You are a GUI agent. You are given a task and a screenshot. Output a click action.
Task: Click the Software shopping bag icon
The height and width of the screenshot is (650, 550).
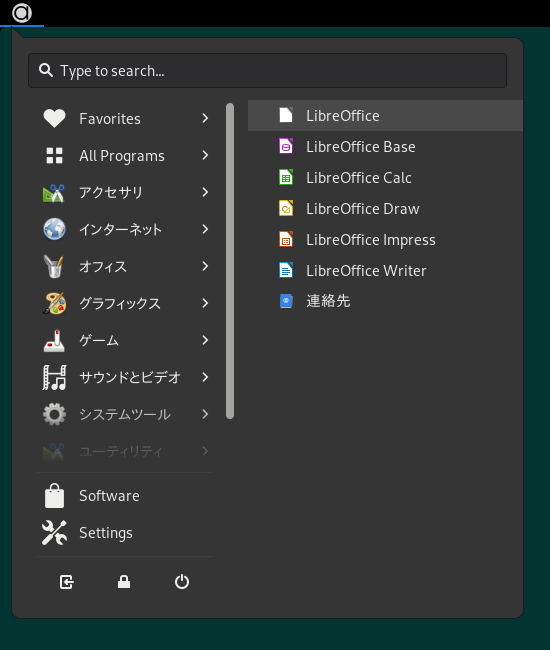coord(54,496)
